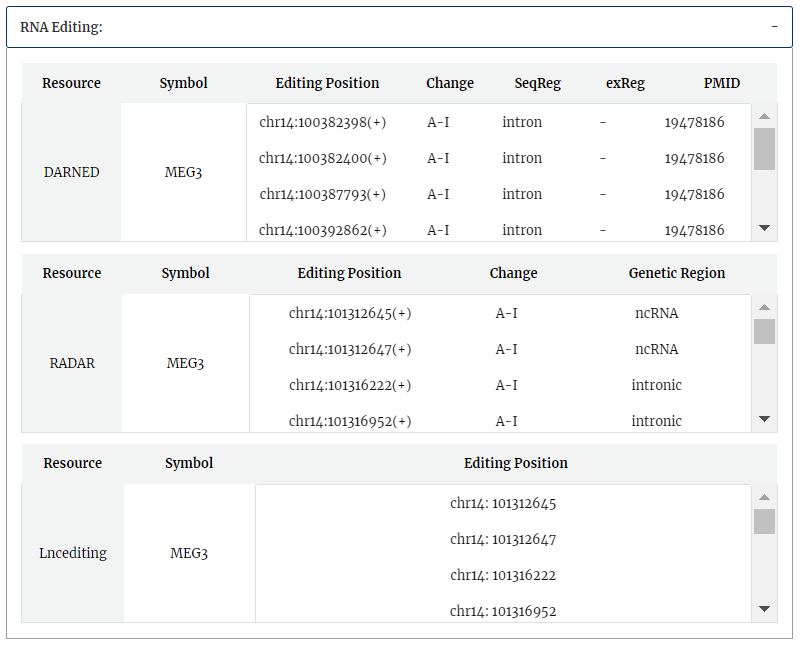Click the Lncediting resource cell
The image size is (802, 647).
click(73, 553)
